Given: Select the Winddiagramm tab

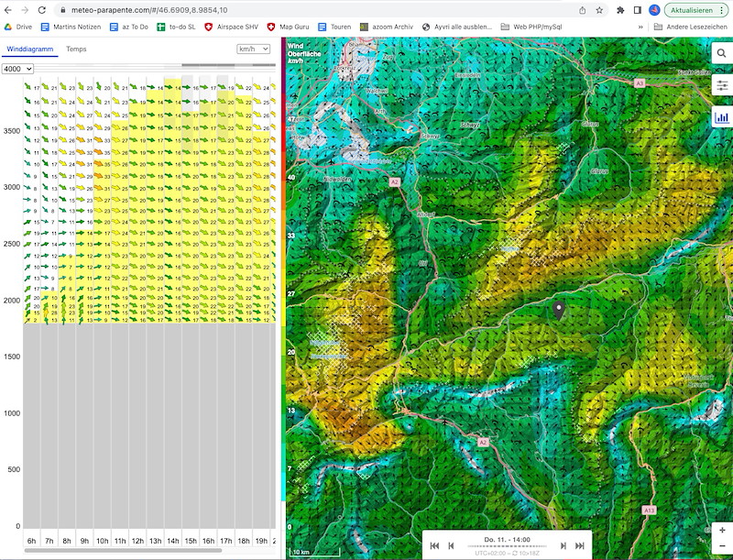Looking at the screenshot, I should click(29, 49).
